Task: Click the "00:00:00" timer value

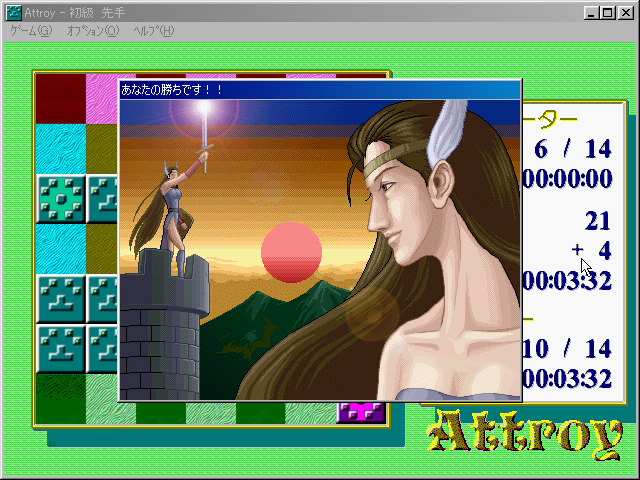Action: click(x=567, y=178)
